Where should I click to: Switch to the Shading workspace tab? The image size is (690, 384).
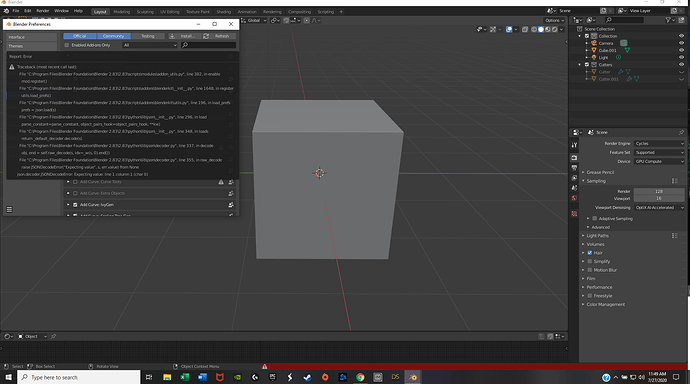tap(224, 12)
